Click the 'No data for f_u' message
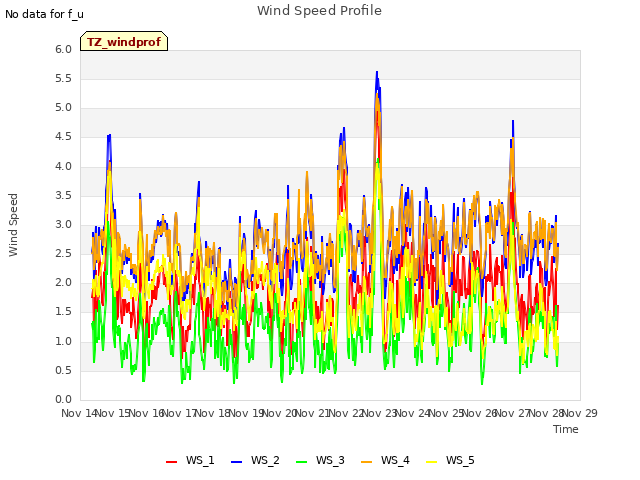This screenshot has height=480, width=640. click(44, 14)
